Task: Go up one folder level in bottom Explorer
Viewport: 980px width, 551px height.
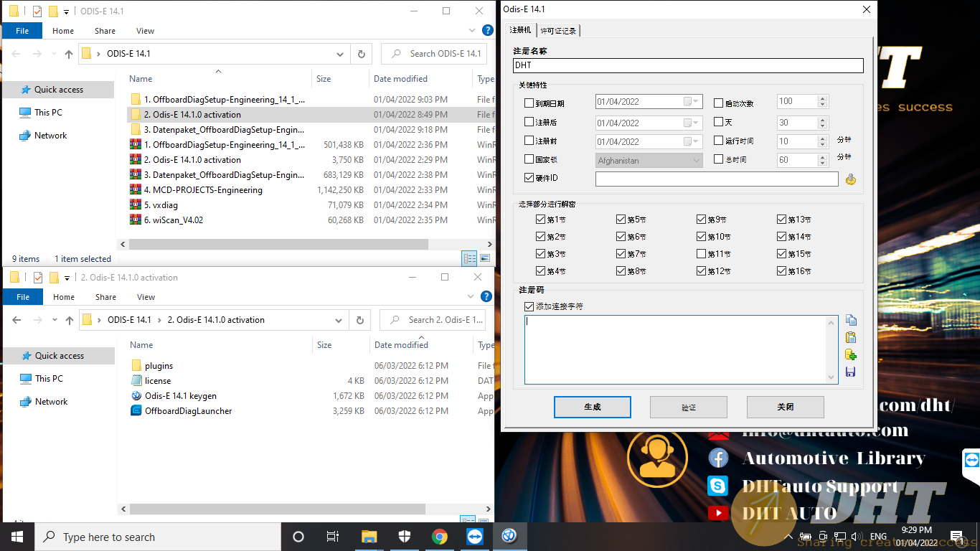Action: click(70, 320)
